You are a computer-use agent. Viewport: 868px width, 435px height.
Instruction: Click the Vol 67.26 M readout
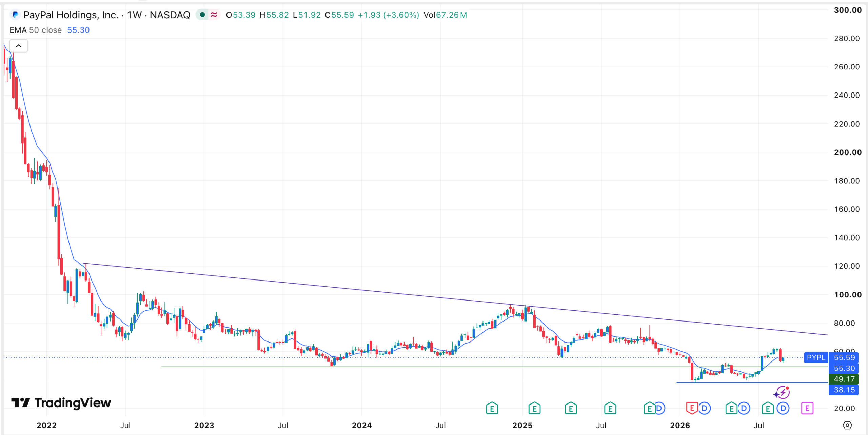pyautogui.click(x=445, y=15)
